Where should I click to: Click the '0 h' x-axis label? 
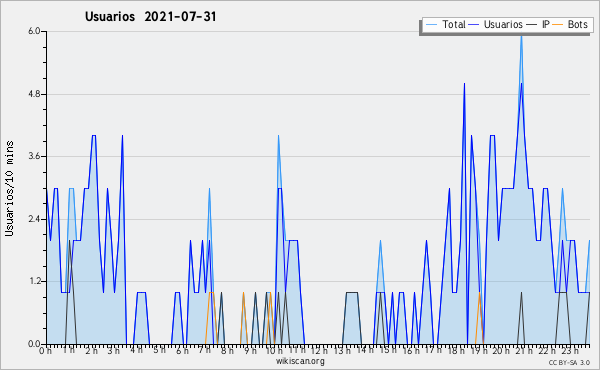pos(46,351)
